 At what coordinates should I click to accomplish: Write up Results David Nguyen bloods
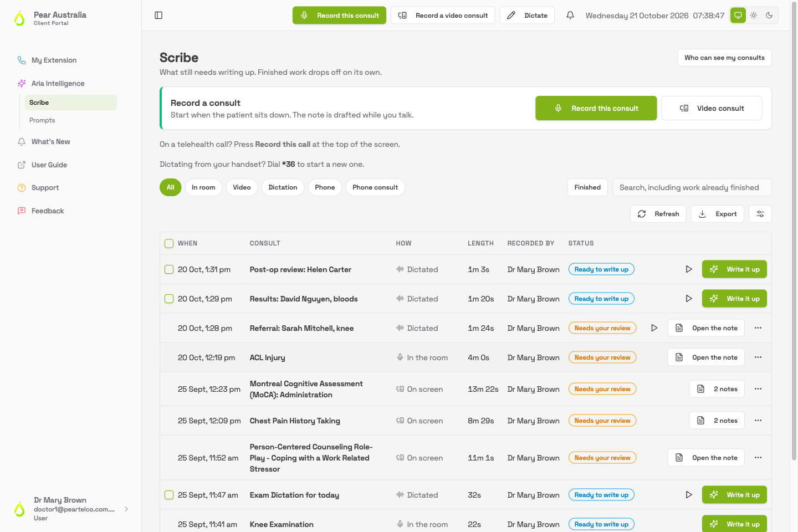[734, 299]
